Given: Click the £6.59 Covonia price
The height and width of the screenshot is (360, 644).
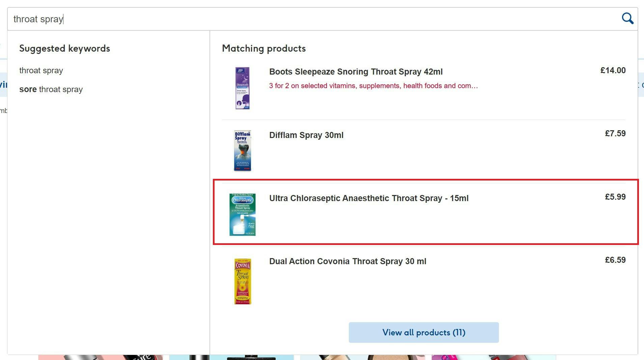Looking at the screenshot, I should point(615,260).
